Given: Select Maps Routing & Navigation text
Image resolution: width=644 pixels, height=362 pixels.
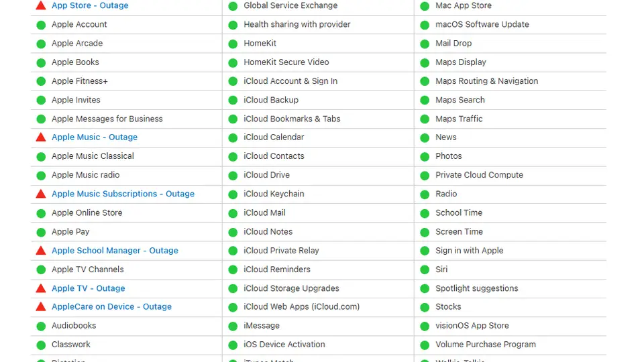Looking at the screenshot, I should [x=487, y=81].
